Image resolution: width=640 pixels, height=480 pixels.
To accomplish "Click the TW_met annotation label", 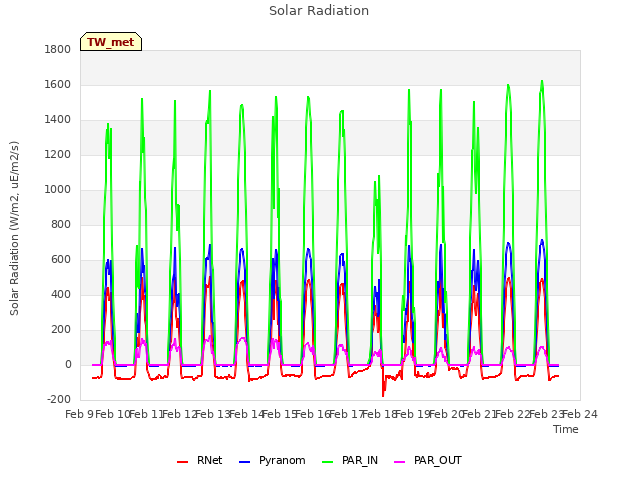I will [x=111, y=42].
